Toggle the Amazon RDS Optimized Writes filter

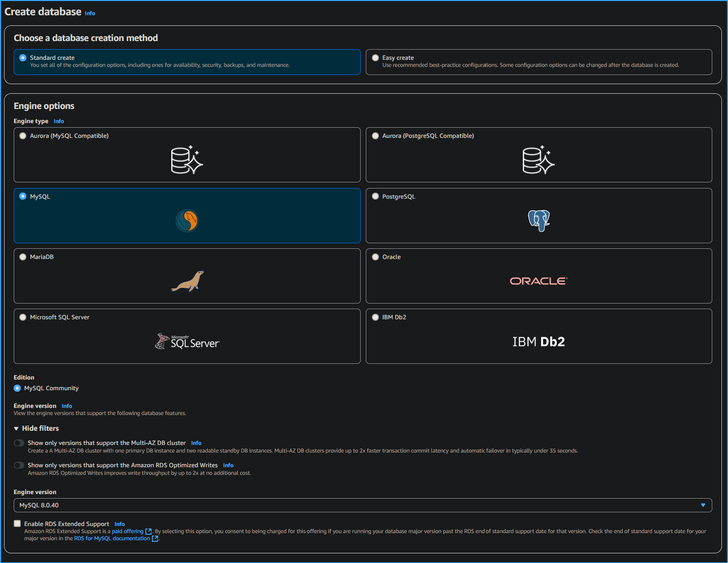19,465
